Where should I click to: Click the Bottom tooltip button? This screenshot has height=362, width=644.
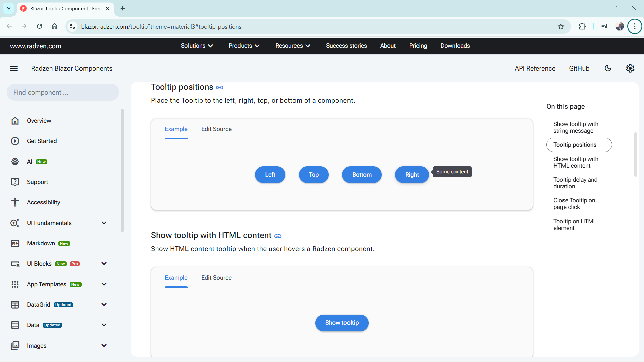click(x=362, y=175)
